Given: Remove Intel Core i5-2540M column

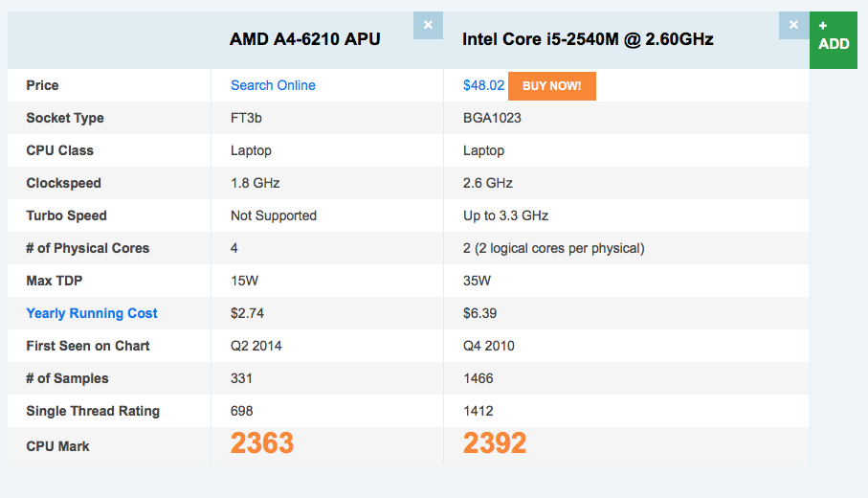Looking at the screenshot, I should point(793,25).
